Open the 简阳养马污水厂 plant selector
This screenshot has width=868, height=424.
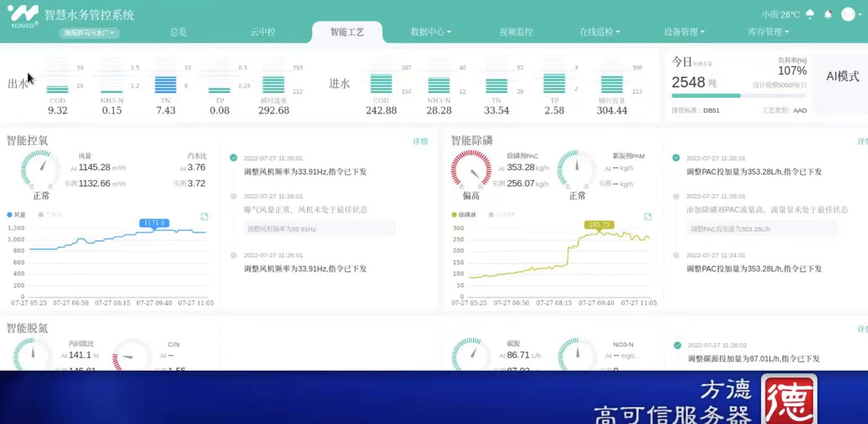(x=90, y=33)
